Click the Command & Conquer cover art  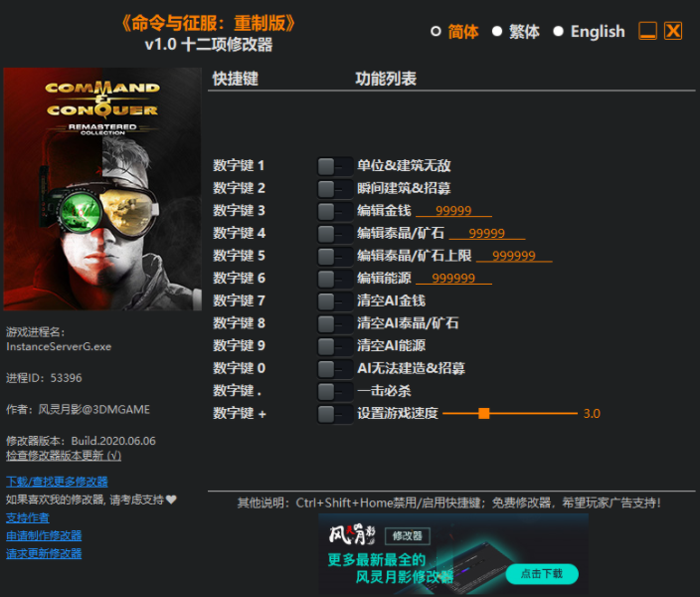102,189
